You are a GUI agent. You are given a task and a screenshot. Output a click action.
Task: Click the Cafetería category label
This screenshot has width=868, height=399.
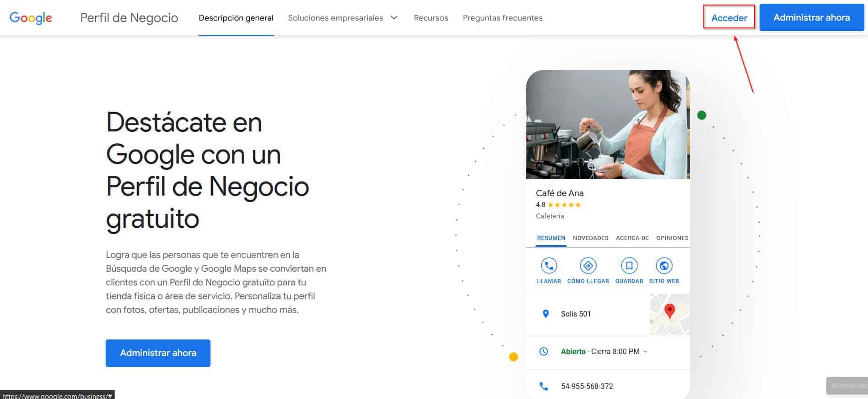pos(550,216)
